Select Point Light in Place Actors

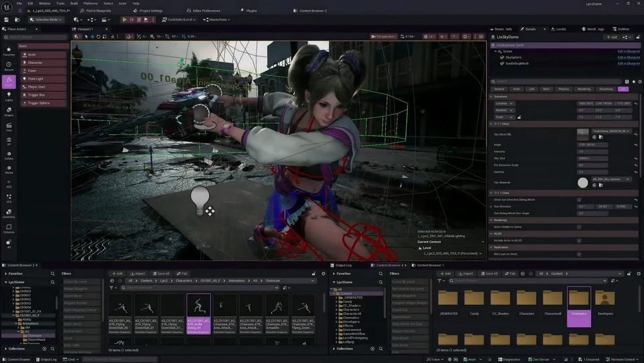(44, 79)
